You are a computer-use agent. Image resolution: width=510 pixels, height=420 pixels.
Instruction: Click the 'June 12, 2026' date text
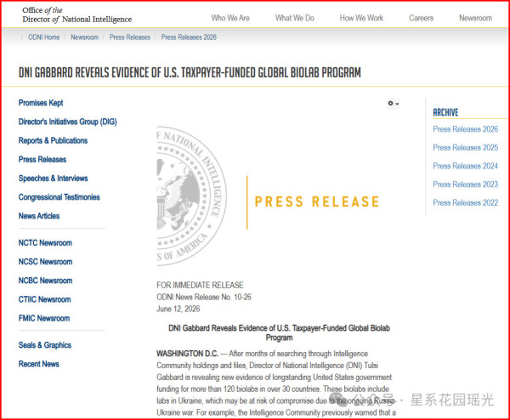coord(178,309)
